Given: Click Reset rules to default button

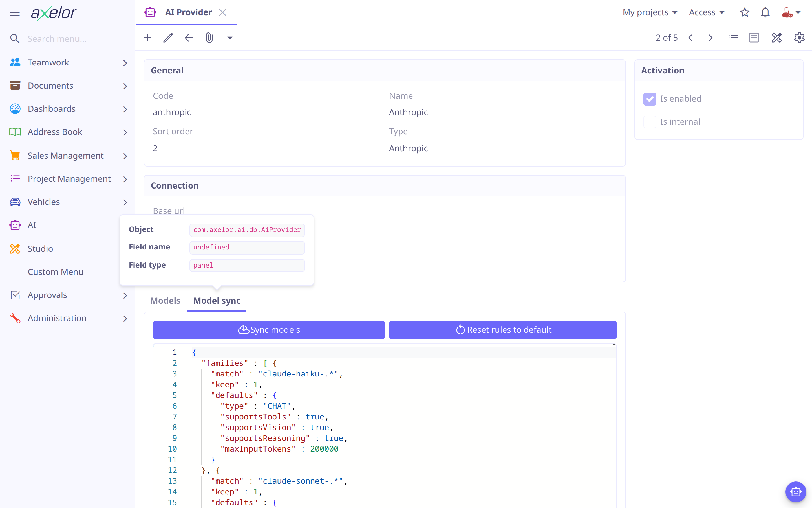Looking at the screenshot, I should pos(503,330).
